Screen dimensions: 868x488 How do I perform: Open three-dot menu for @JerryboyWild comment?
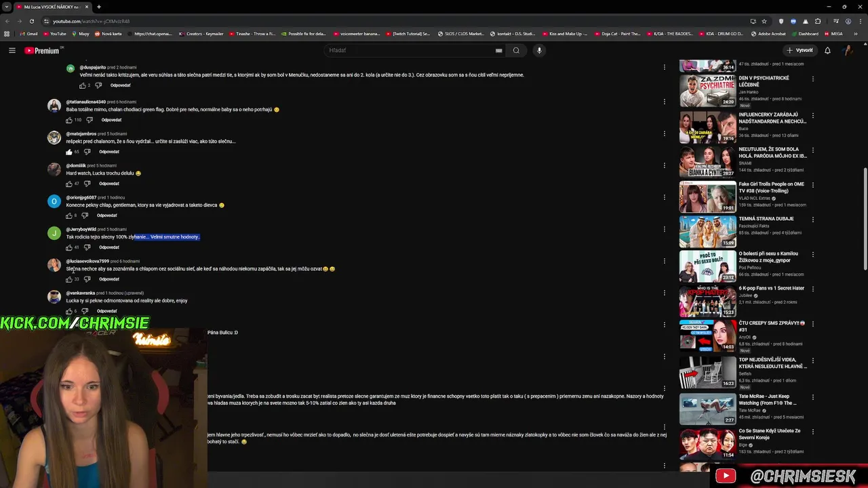point(664,229)
